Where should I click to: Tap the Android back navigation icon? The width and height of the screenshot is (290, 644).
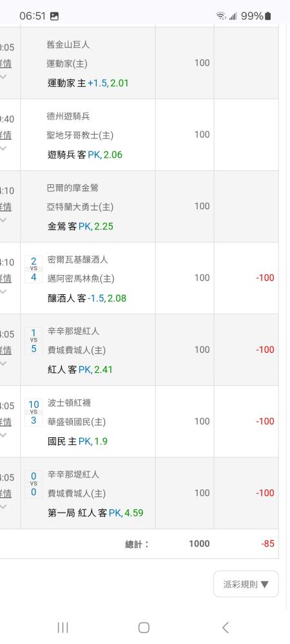(225, 627)
